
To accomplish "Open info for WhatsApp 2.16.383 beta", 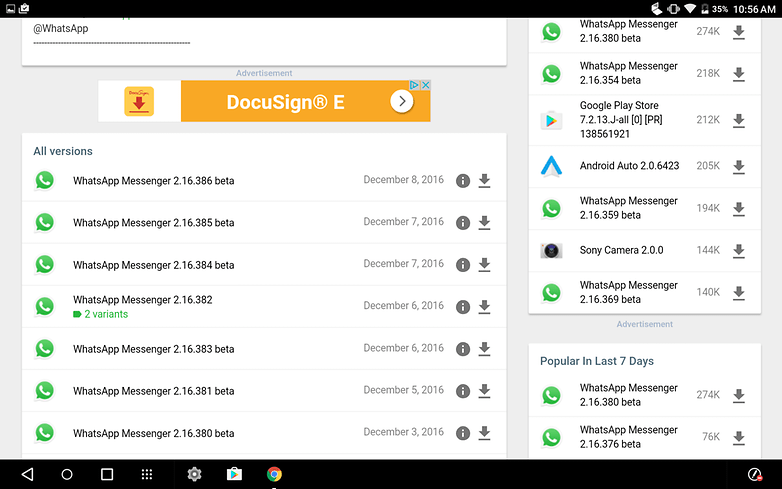I will [463, 349].
